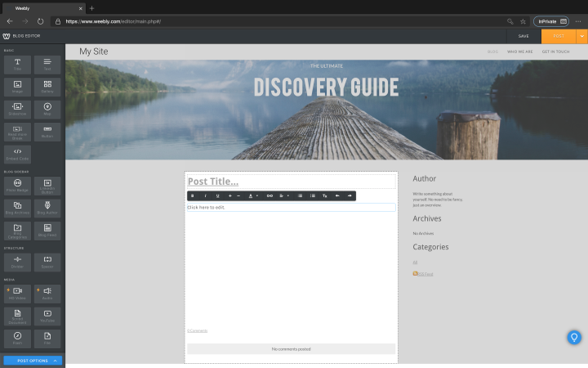Choose the YouTube media element
Viewport: 588px width, 368px height.
pos(47,316)
